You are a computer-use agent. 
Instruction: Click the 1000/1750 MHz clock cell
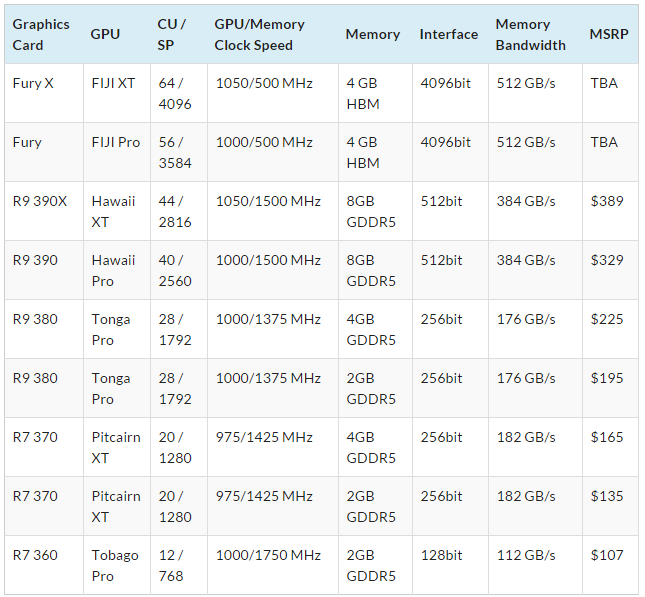click(273, 565)
